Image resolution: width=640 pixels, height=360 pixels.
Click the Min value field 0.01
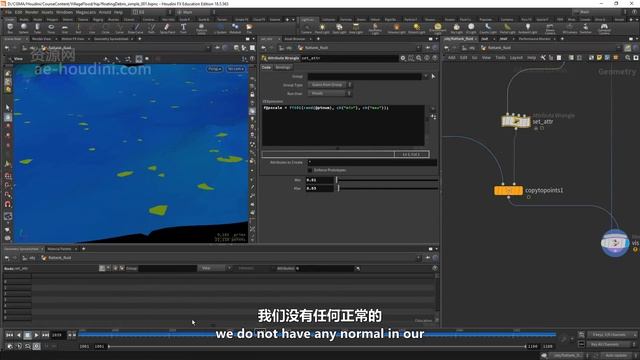320,180
